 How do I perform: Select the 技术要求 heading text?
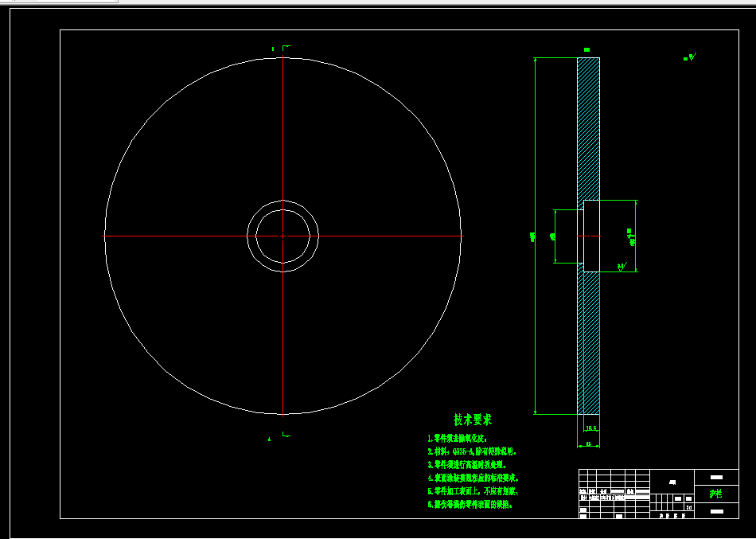tap(473, 420)
